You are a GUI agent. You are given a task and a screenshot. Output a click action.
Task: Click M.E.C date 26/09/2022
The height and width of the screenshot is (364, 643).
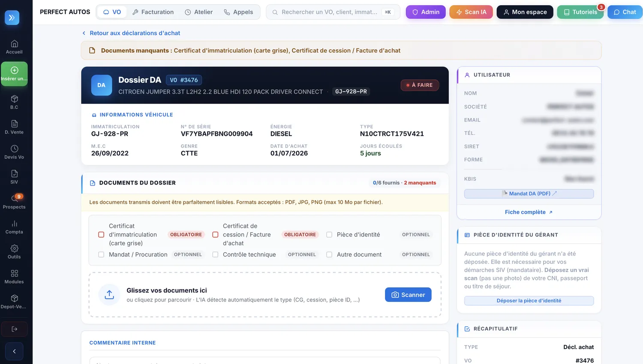(x=110, y=153)
